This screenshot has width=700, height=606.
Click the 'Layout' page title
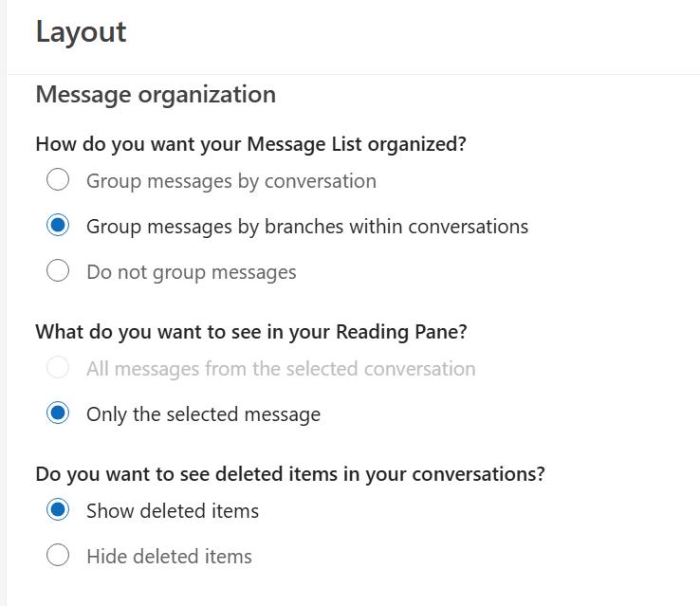(81, 32)
